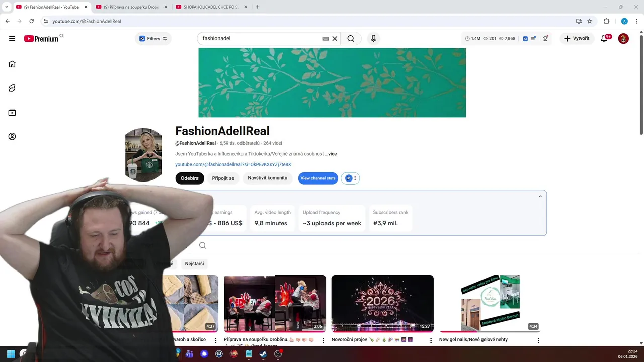
Task: Go to Home in the left sidebar
Action: pyautogui.click(x=12, y=64)
